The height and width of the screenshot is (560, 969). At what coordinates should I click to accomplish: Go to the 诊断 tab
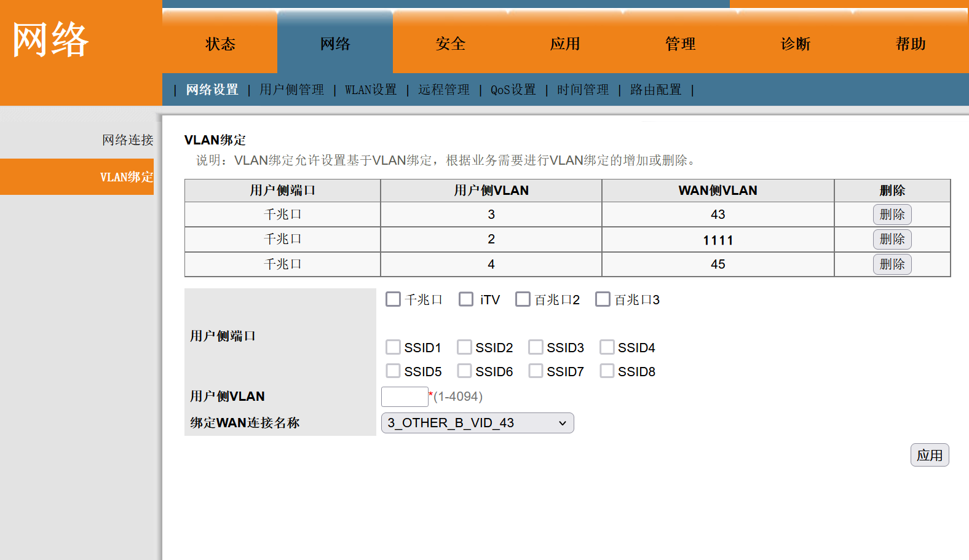click(x=795, y=44)
